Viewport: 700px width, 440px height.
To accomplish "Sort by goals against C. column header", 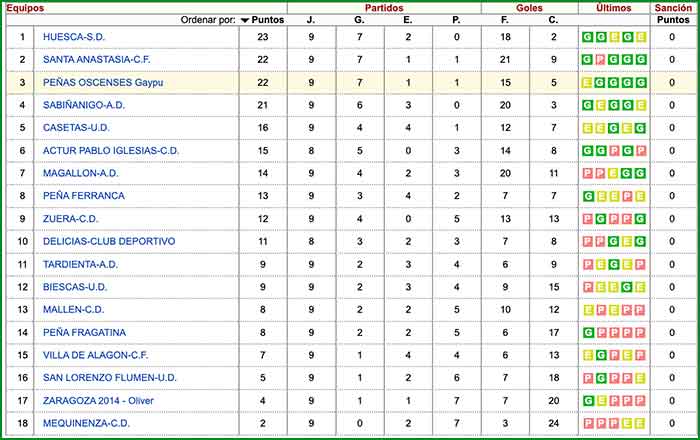I will (x=553, y=19).
